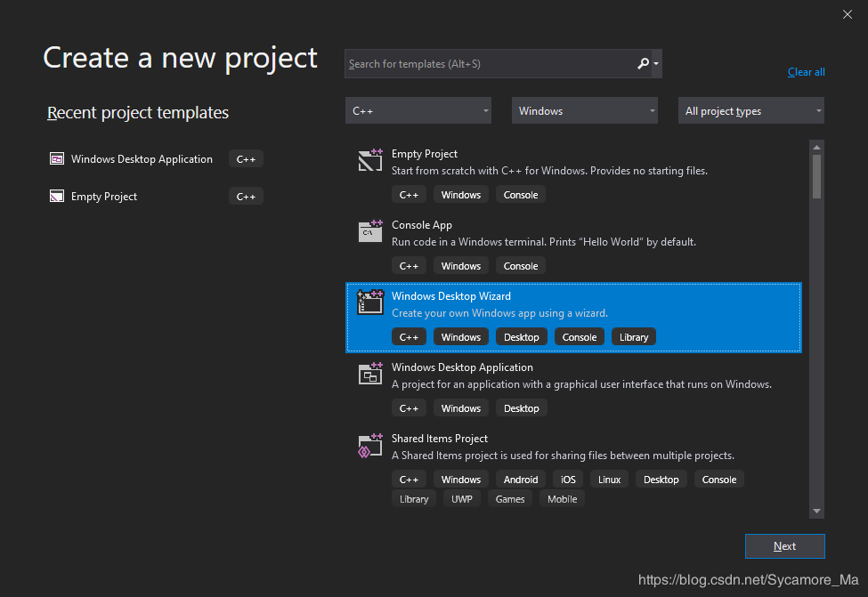Click the Clear all link
Viewport: 868px width, 597px height.
tap(806, 72)
